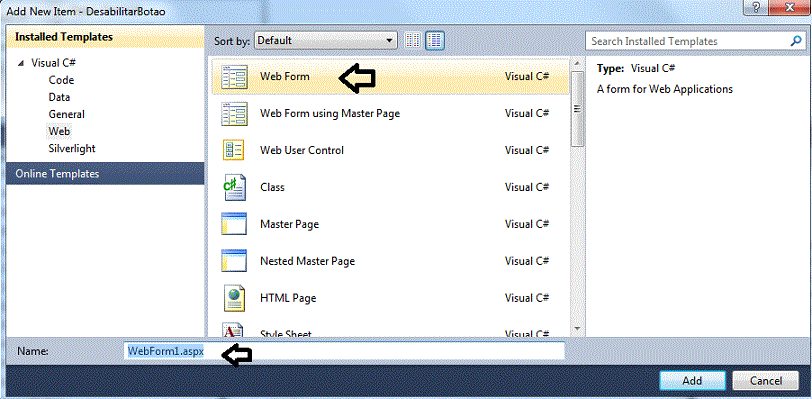Pick the C# Class template icon

(x=234, y=187)
